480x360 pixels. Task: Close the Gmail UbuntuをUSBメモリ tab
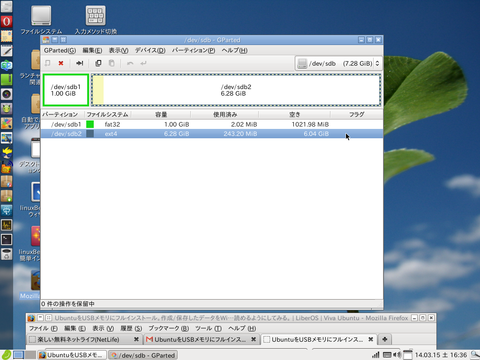pos(253,339)
